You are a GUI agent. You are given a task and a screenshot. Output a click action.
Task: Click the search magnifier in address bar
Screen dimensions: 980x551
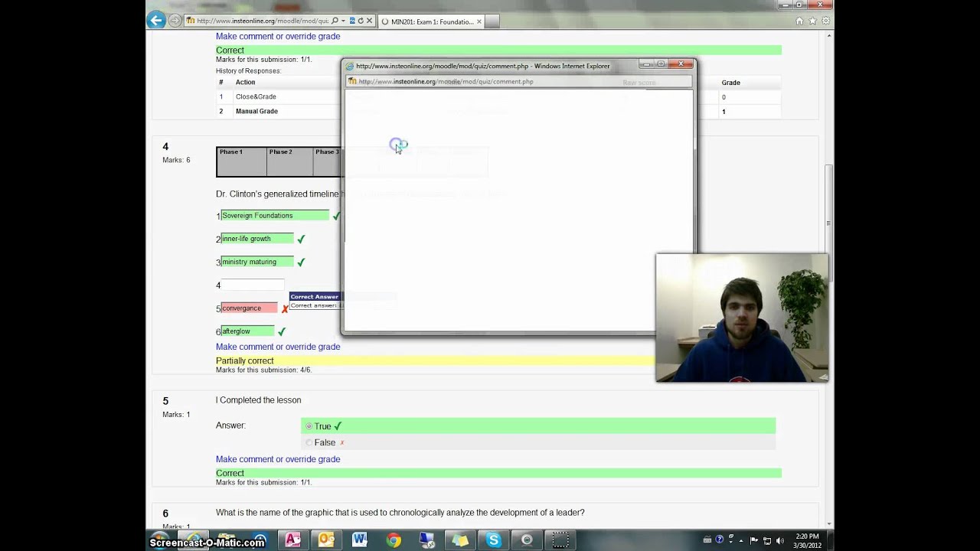[335, 21]
